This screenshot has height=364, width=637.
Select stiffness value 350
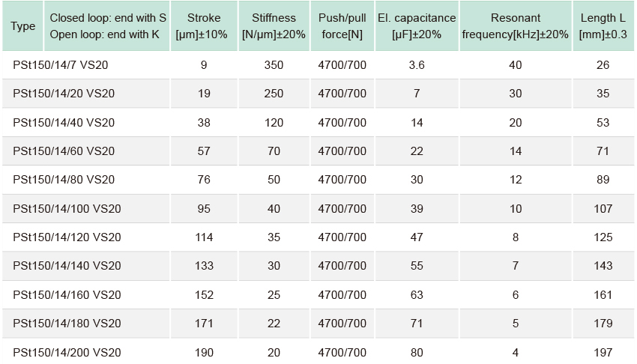274,65
